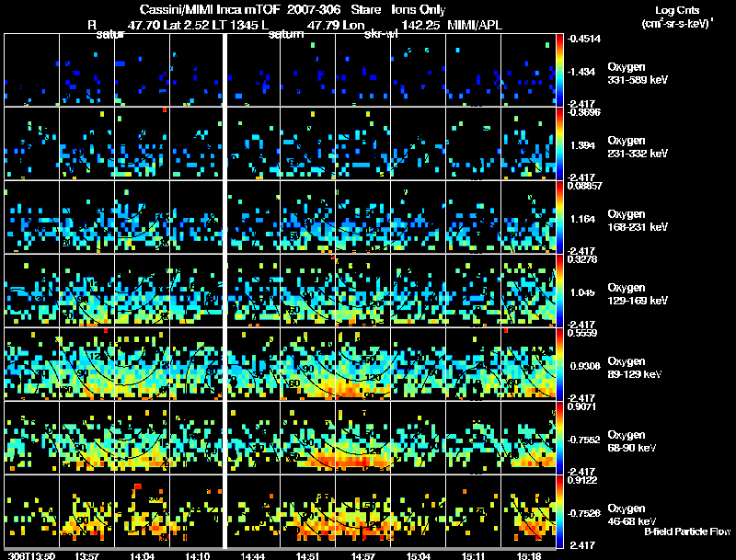Click the 306T13:50 time axis label
The image size is (736, 560).
point(31,555)
